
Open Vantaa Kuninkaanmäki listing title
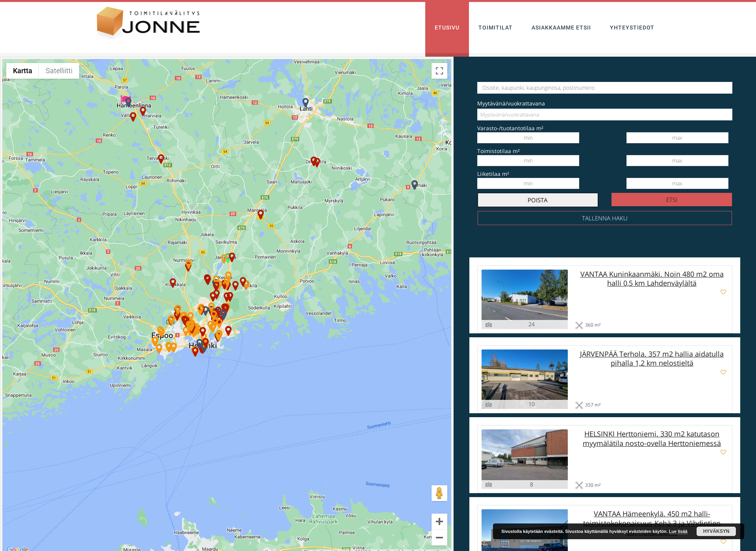click(652, 279)
